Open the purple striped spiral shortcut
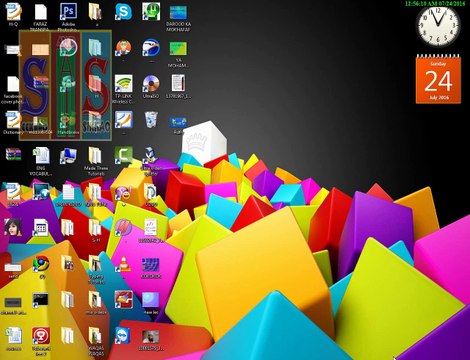470x360 pixels. (x=123, y=228)
